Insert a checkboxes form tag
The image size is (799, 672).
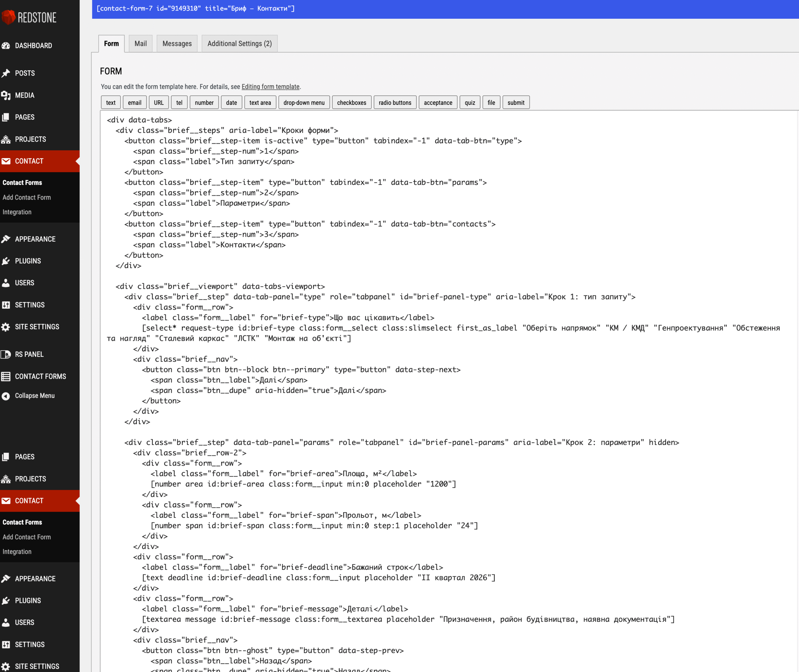click(351, 103)
